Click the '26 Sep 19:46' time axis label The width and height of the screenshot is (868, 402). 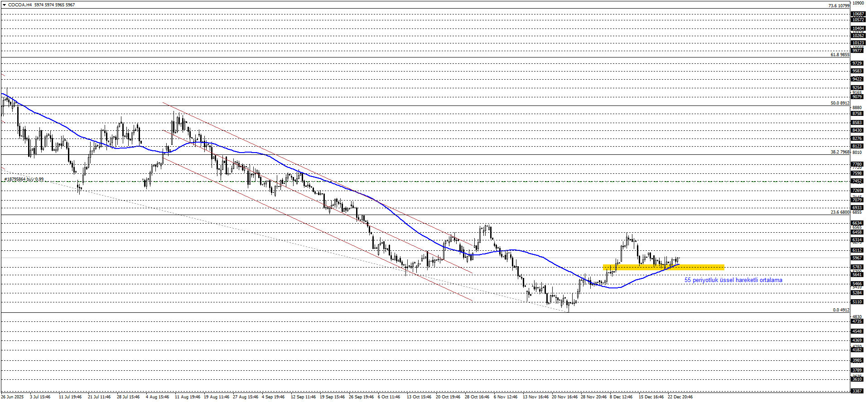point(361,397)
